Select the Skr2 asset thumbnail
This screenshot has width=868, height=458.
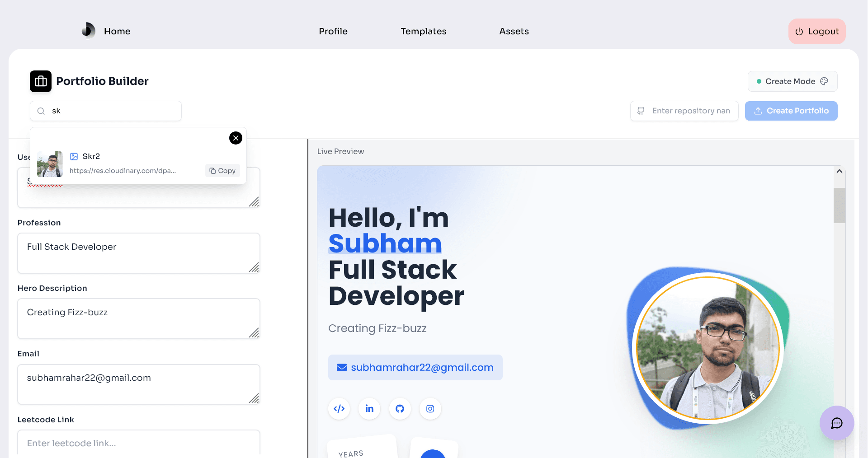50,164
